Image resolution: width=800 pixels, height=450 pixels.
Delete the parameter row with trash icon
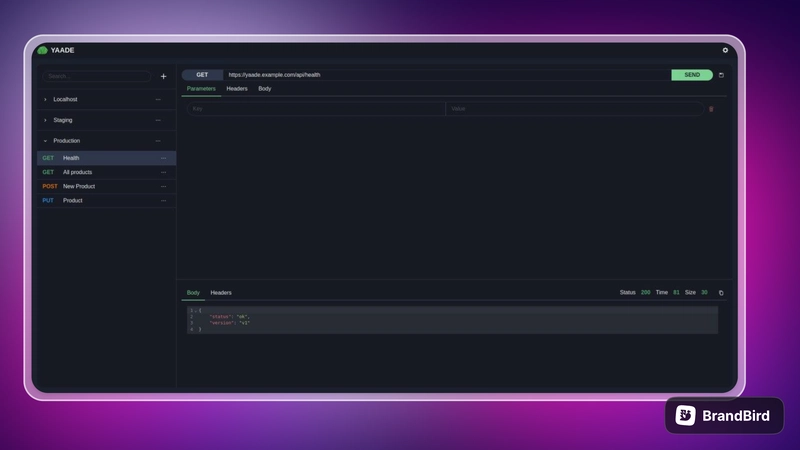point(711,109)
